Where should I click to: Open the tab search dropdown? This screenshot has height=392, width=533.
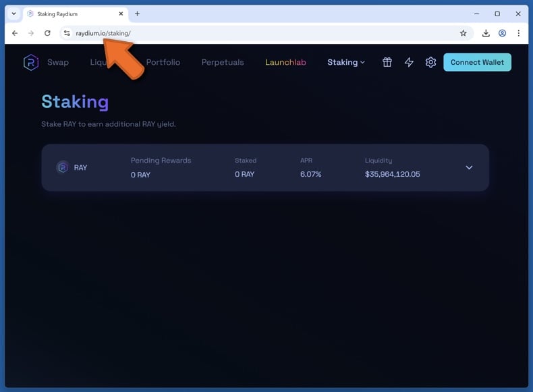coord(13,13)
